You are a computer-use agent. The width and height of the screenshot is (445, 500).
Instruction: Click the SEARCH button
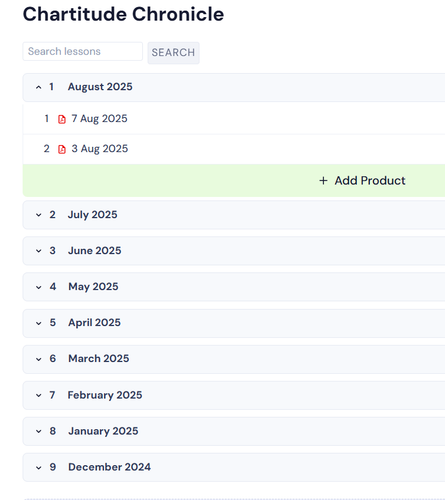point(173,53)
